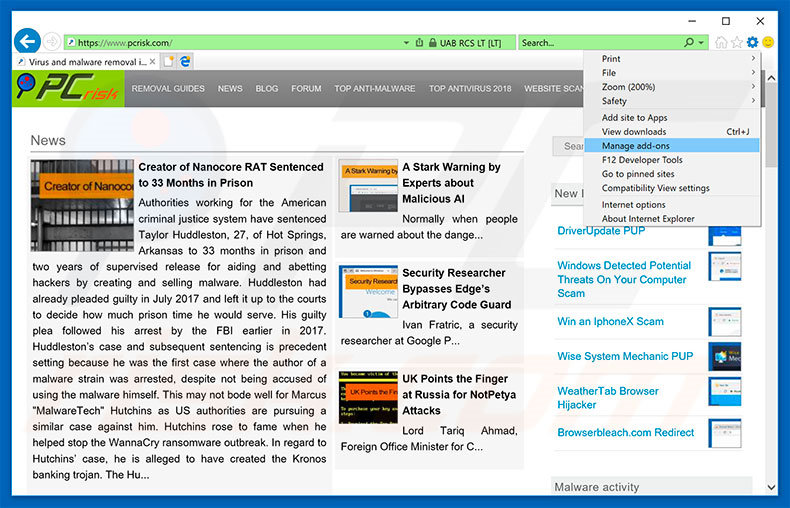Open the Home page icon
The height and width of the screenshot is (508, 790).
click(721, 43)
